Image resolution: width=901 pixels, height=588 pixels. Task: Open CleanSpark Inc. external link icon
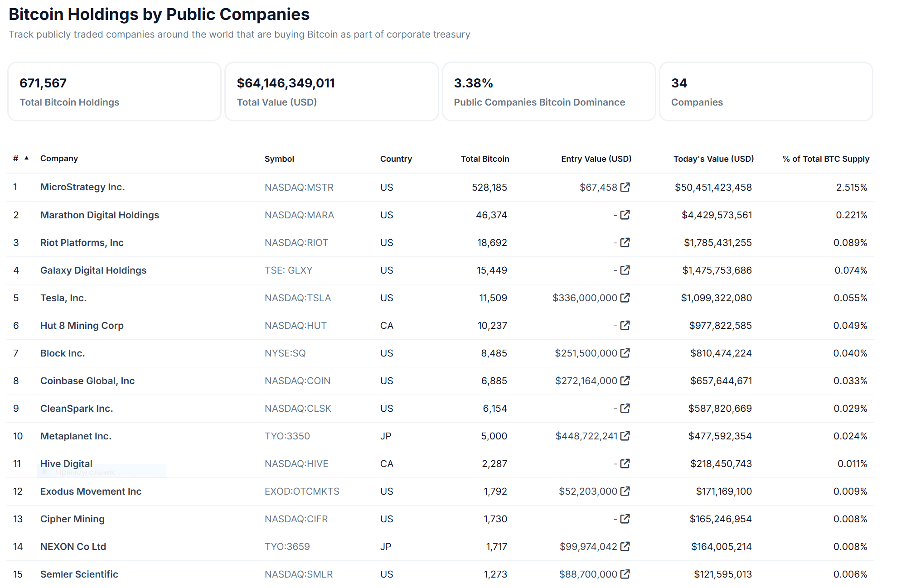tap(625, 408)
